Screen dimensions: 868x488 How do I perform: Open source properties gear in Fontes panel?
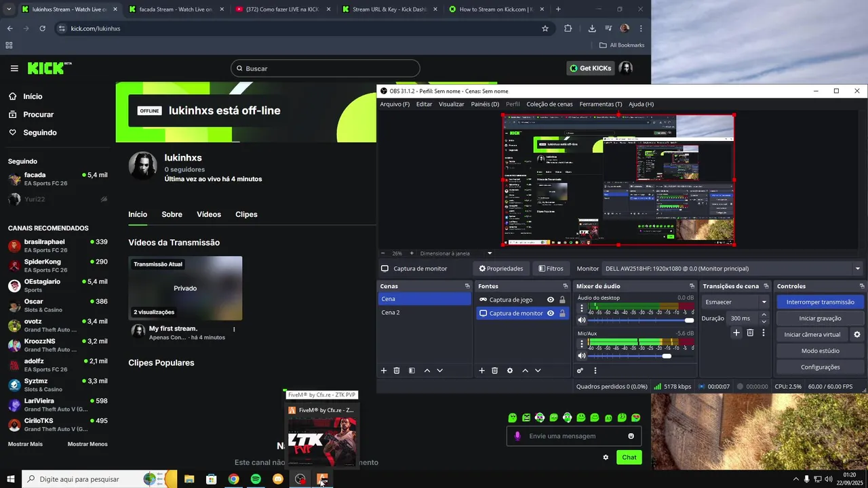coord(510,371)
